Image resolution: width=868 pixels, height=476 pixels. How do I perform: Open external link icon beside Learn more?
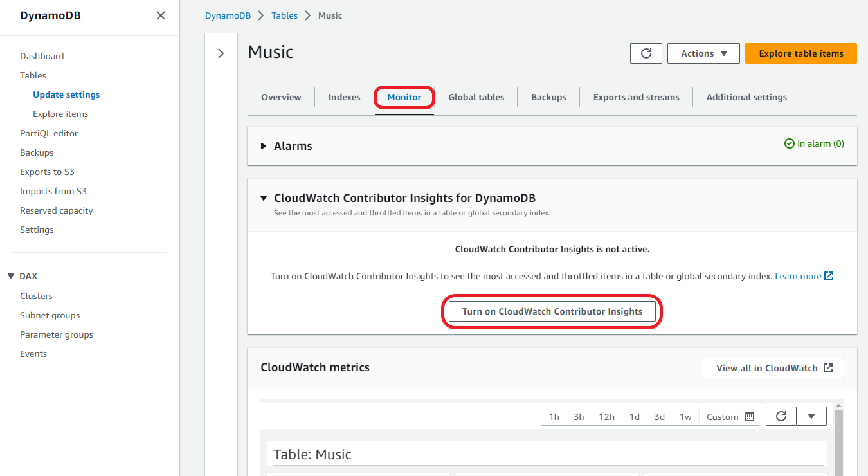[829, 276]
